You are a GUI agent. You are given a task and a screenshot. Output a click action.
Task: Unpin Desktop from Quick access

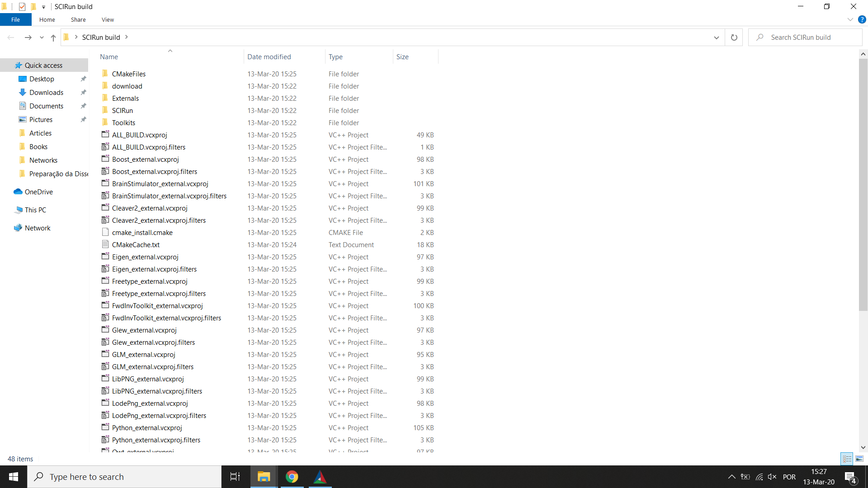[x=83, y=79]
